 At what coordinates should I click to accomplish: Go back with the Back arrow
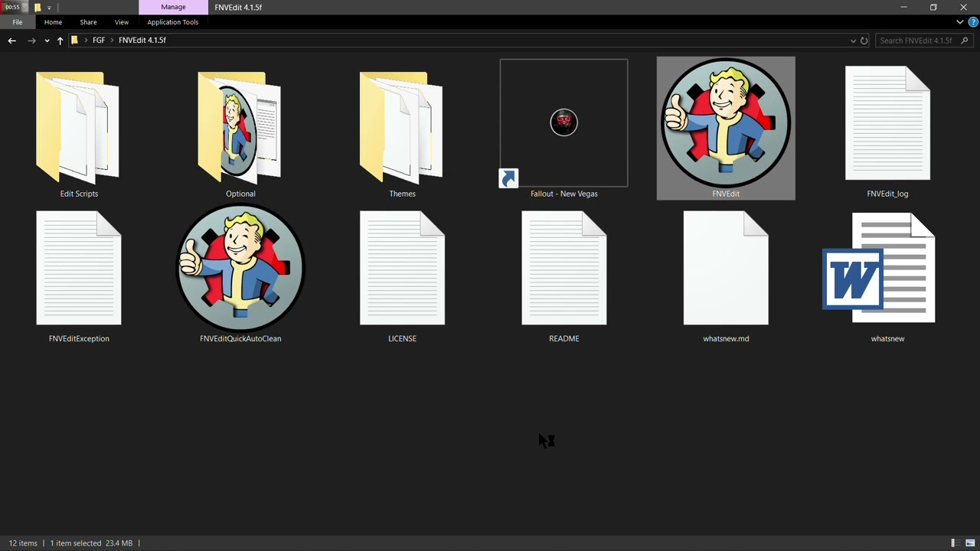tap(11, 41)
